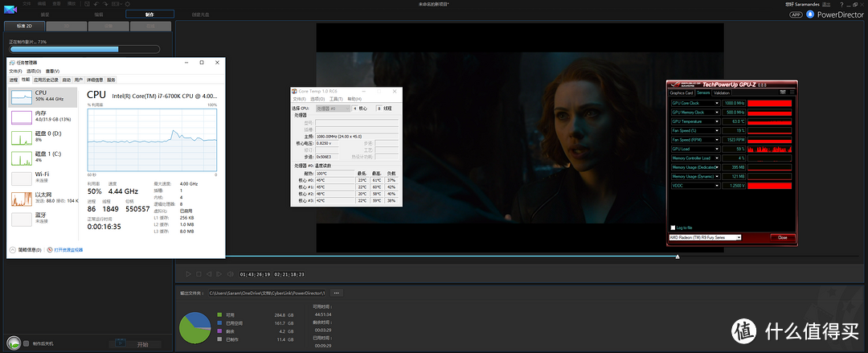Click the production progress bar at 73%
Screen dimensions: 868x353
point(84,49)
